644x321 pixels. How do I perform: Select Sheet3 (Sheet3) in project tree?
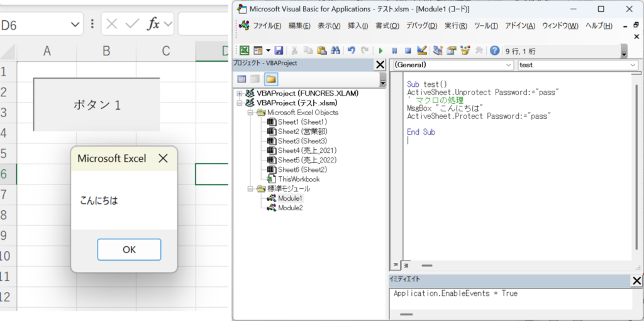click(303, 141)
